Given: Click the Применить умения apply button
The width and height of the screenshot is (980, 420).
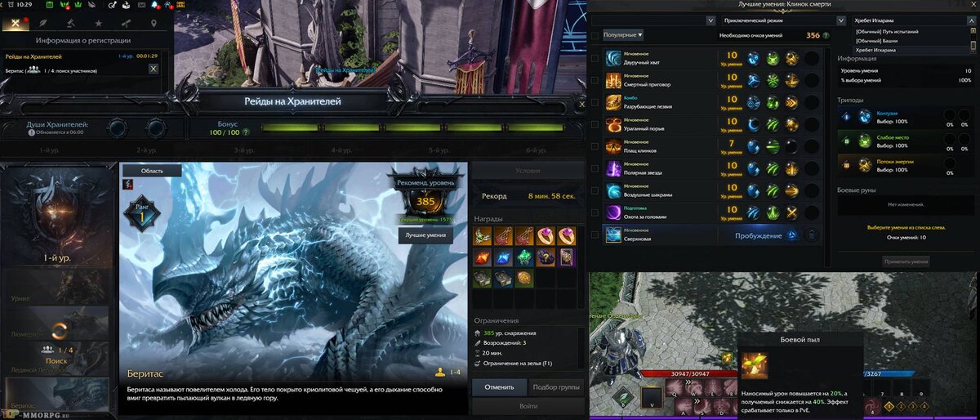Looking at the screenshot, I should pos(906,261).
